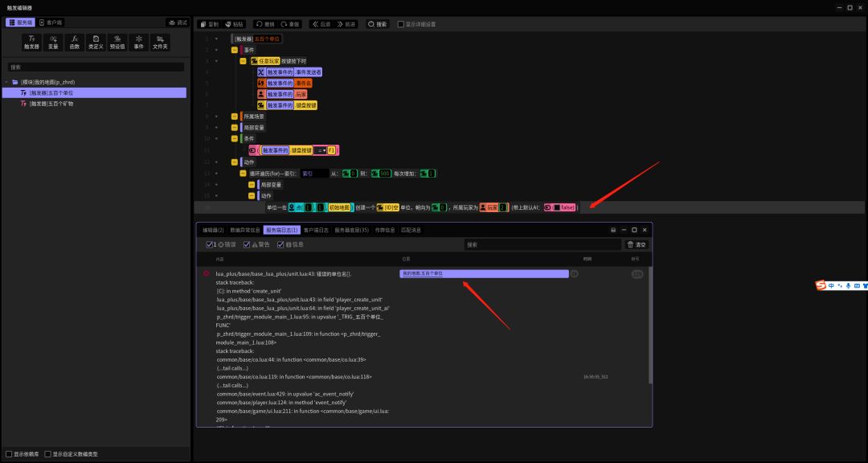Click the 文件夹 (folder) creation icon

point(160,42)
